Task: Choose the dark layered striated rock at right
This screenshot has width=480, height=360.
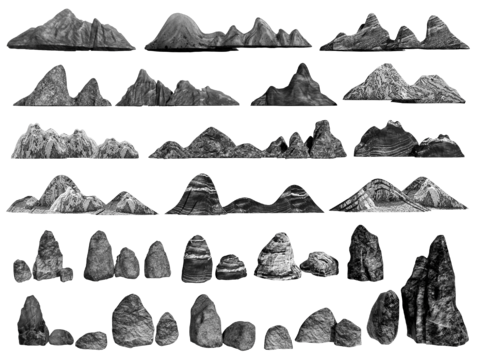Action: click(409, 139)
